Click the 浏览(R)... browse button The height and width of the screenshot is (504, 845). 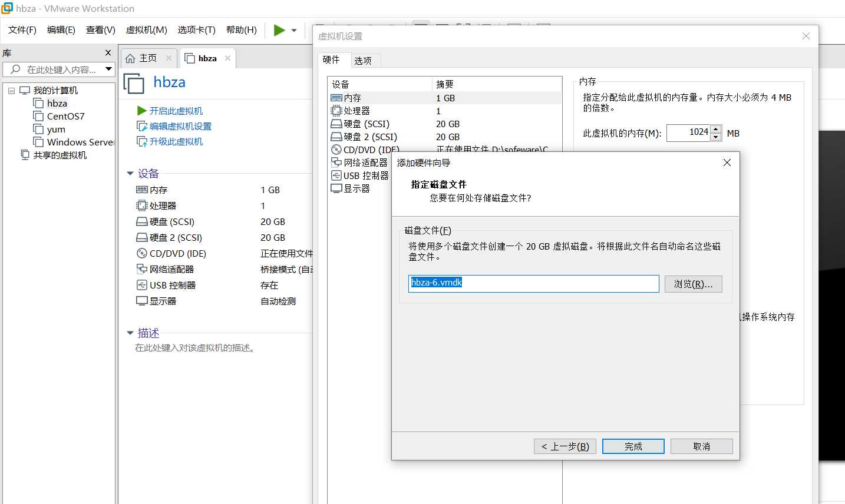pos(694,284)
